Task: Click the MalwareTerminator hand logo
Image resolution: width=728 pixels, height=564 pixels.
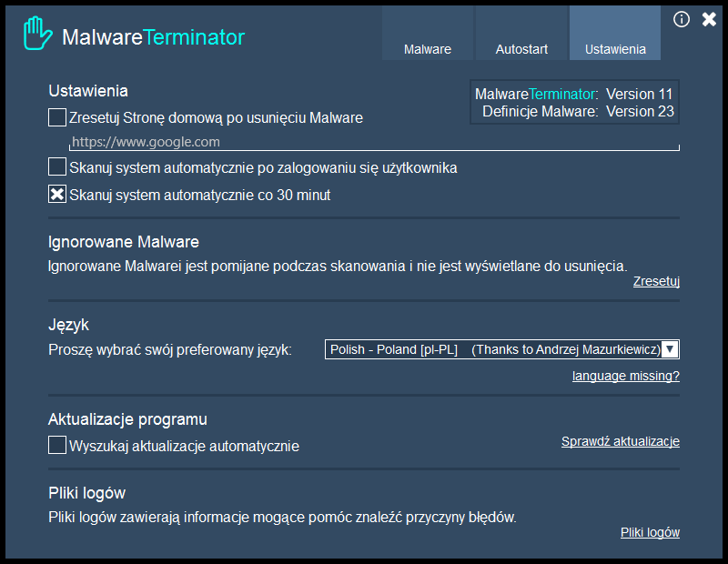Action: (x=37, y=34)
